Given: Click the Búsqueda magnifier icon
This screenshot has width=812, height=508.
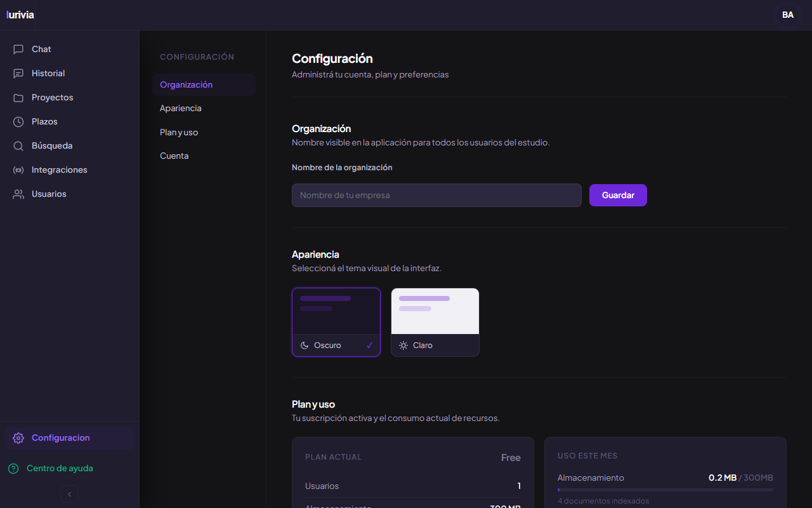Looking at the screenshot, I should coord(18,146).
